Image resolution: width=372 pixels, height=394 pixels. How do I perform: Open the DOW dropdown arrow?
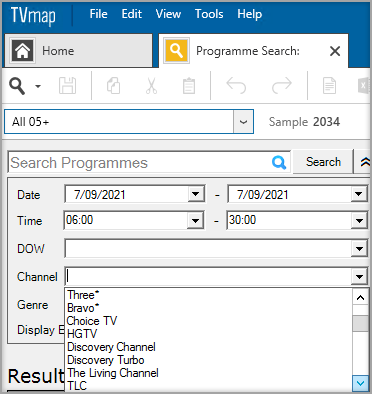pyautogui.click(x=359, y=248)
